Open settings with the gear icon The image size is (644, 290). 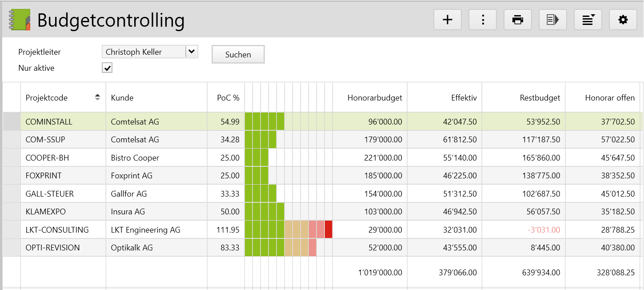click(623, 20)
